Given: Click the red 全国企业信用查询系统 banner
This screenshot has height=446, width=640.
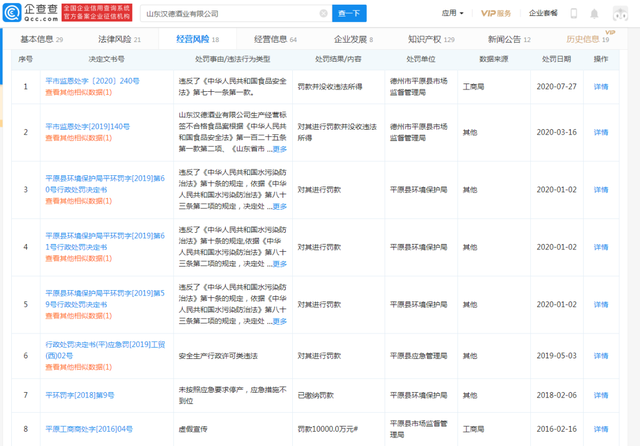Looking at the screenshot, I should click(x=97, y=13).
